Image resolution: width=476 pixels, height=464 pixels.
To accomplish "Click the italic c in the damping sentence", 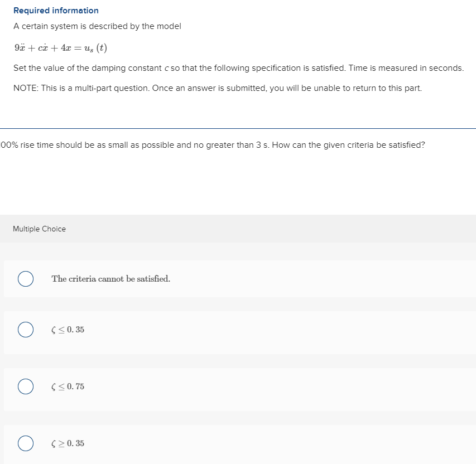I will click(166, 68).
